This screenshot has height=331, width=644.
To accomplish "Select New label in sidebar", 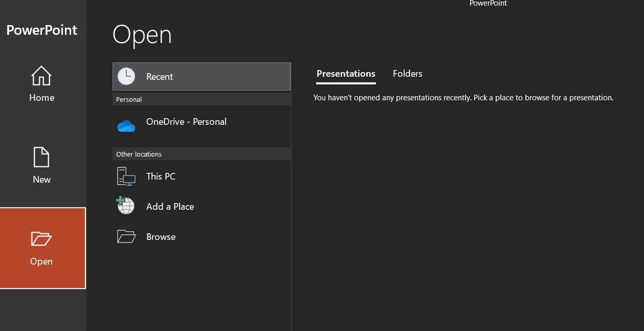I will coord(41,180).
